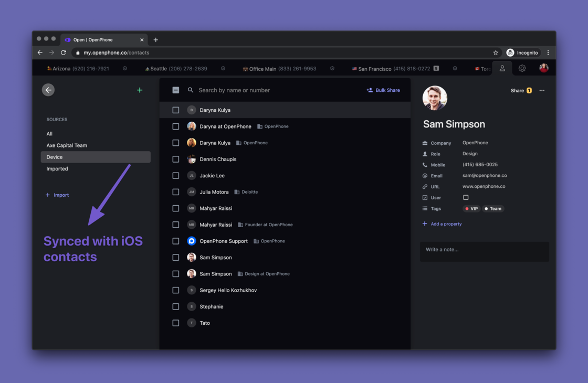This screenshot has height=383, width=588.
Task: Click the Bulk Share button
Action: (383, 90)
